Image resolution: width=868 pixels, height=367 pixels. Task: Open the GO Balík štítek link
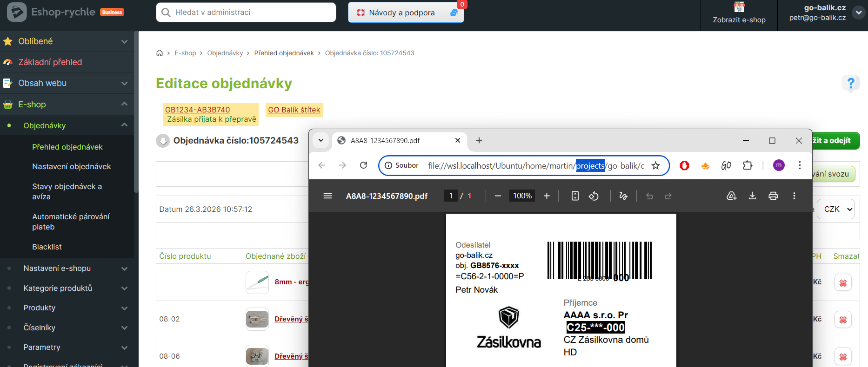point(294,110)
